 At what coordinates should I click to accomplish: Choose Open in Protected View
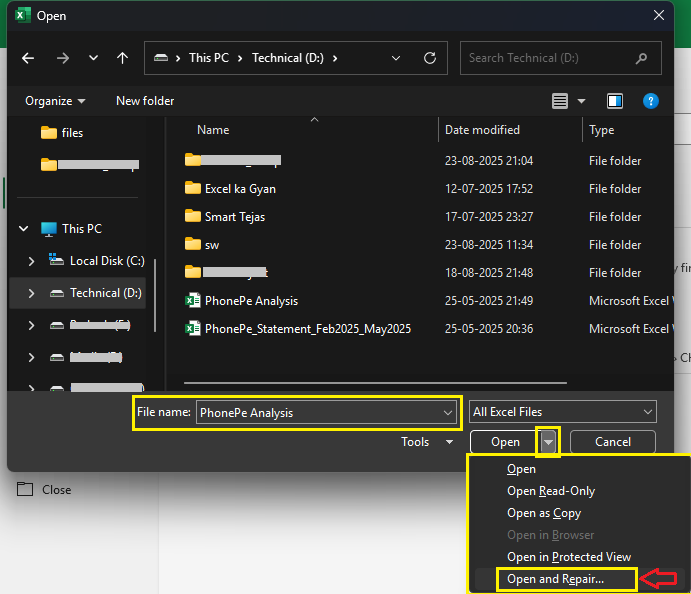[x=569, y=557]
